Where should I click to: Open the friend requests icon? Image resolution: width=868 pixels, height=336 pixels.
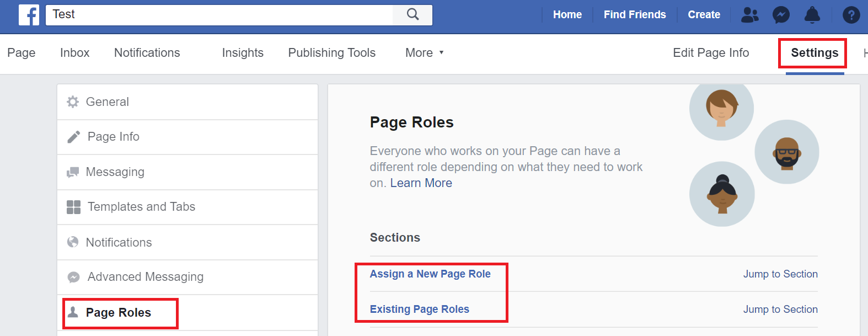pos(749,15)
